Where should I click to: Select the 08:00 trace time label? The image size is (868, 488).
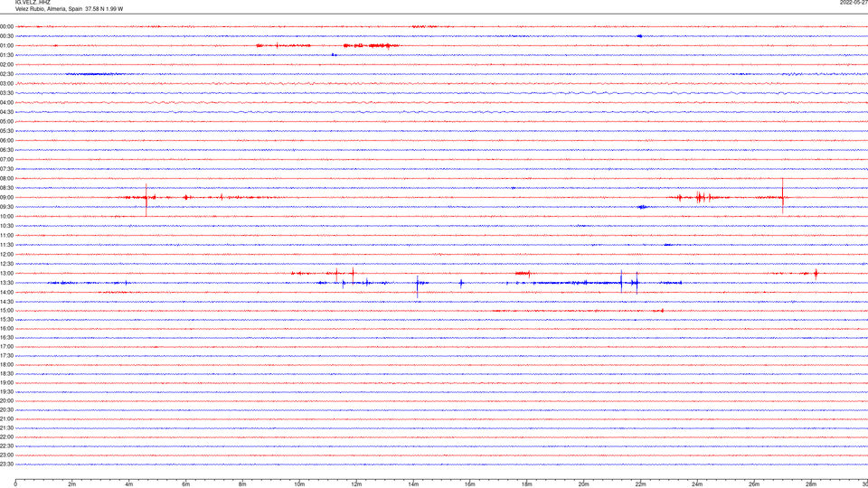(6, 179)
